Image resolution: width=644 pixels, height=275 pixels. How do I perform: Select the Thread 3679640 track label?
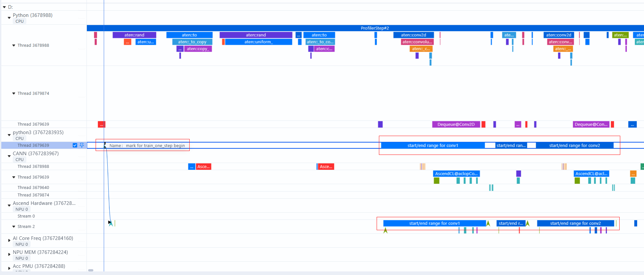click(x=33, y=188)
